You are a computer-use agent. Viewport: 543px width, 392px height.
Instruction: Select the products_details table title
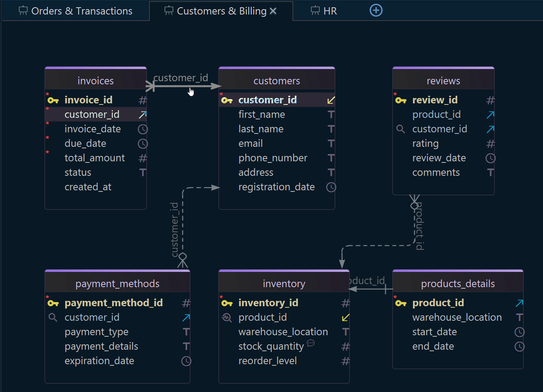(458, 284)
